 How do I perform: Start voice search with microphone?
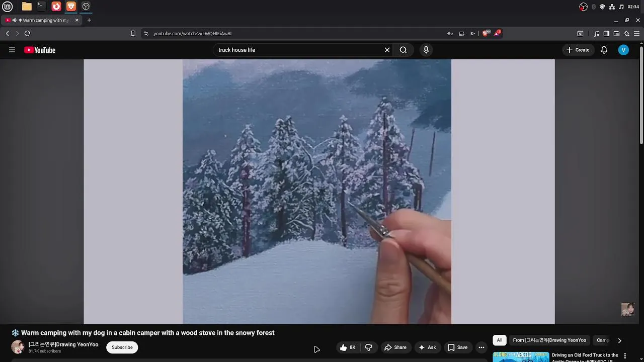click(426, 50)
